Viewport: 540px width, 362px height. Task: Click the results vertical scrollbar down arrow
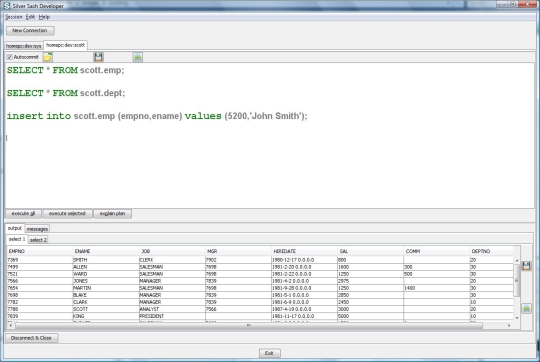tap(517, 318)
